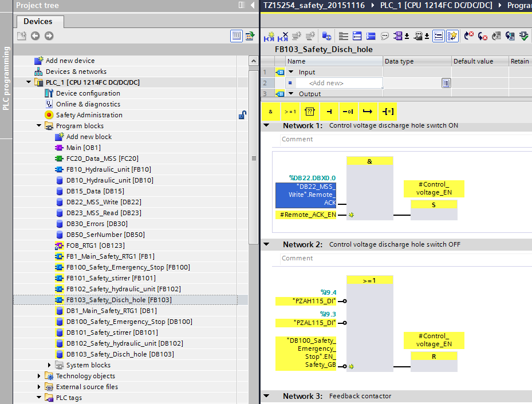
Task: Insert the assignment instruction from favorites
Action: coord(388,112)
